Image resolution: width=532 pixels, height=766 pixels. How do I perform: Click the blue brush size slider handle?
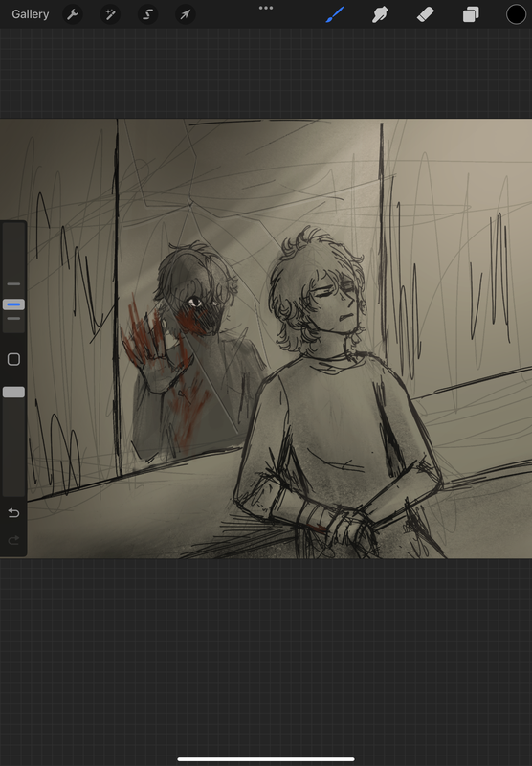pos(13,304)
